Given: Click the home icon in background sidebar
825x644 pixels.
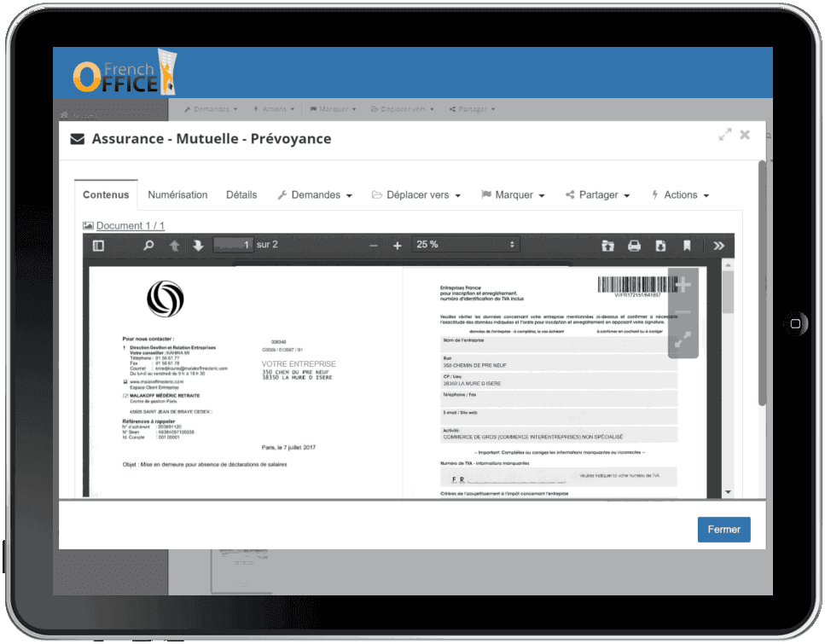Looking at the screenshot, I should pos(64,115).
